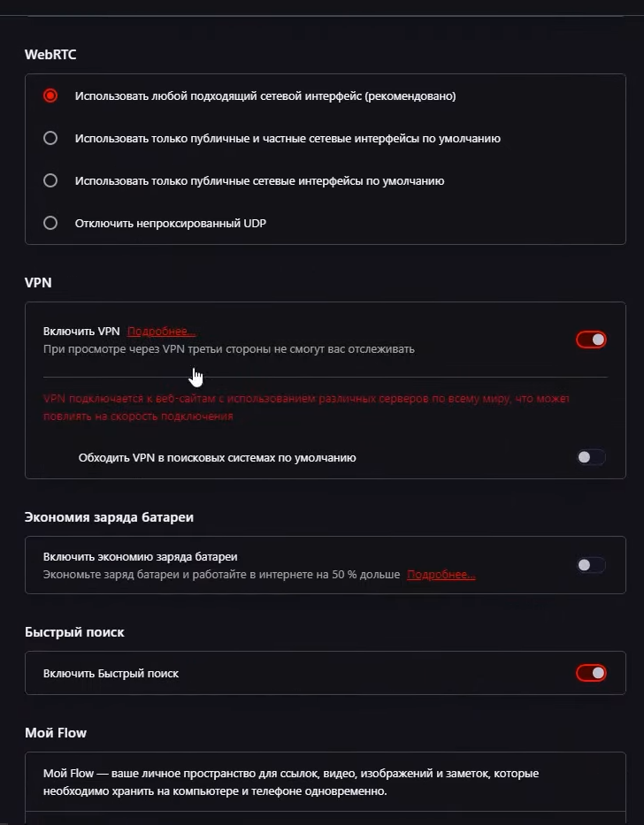Click the Экономия заряда батареи heading
Image resolution: width=644 pixels, height=825 pixels.
(109, 517)
